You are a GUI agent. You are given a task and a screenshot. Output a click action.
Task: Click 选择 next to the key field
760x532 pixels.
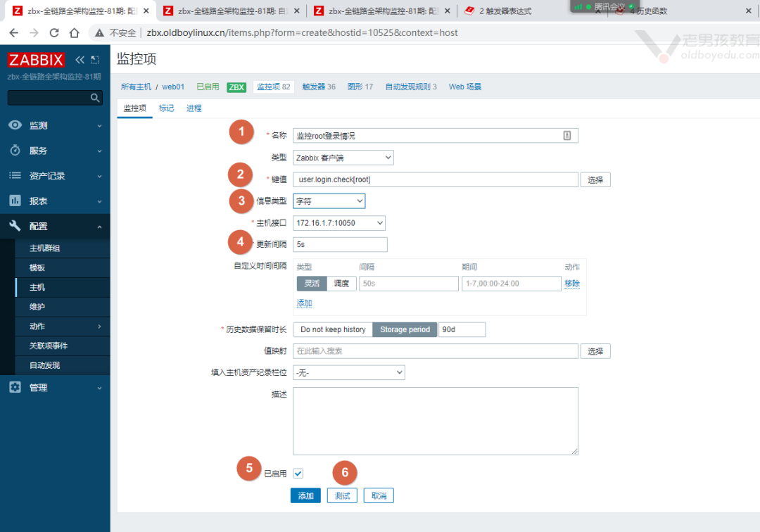pos(595,179)
